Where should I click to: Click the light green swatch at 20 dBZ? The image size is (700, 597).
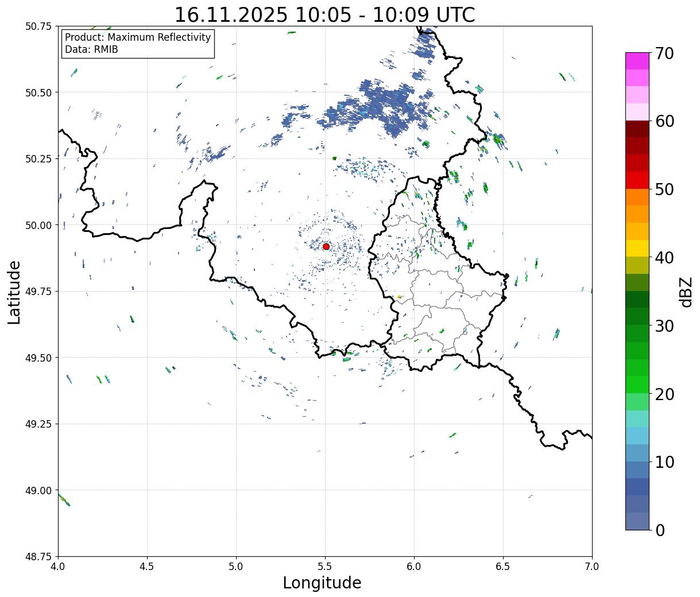[x=637, y=402]
